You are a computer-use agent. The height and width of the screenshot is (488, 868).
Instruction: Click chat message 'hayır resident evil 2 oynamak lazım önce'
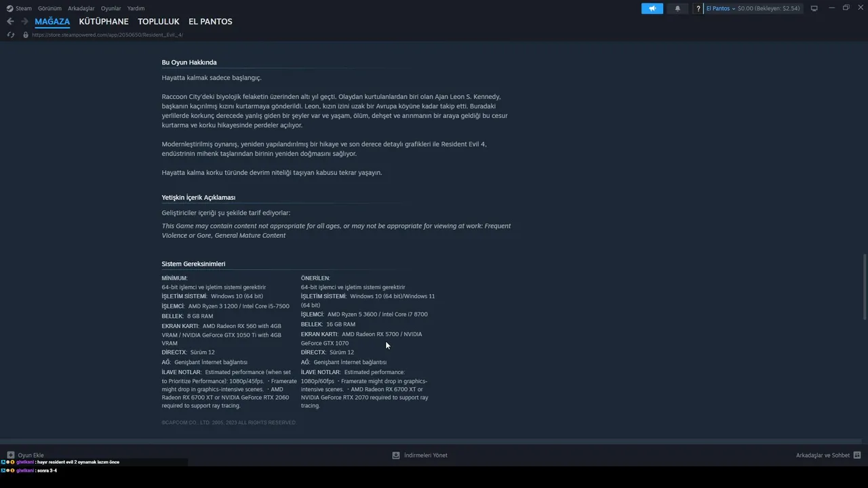[79, 462]
